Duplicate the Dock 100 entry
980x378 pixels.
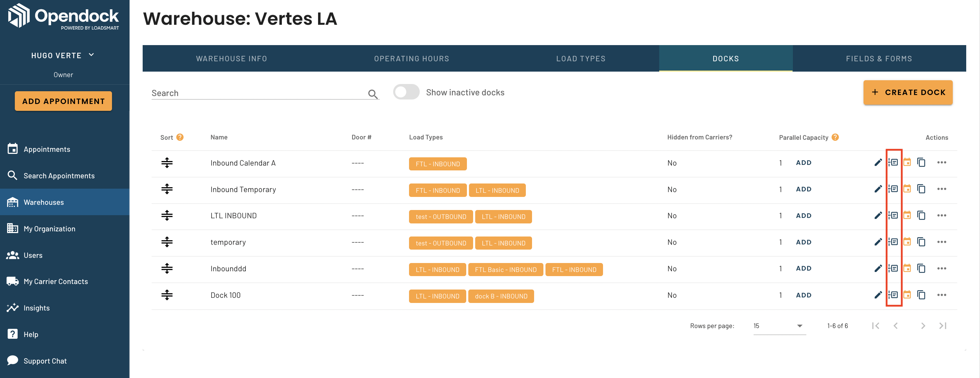(x=921, y=295)
